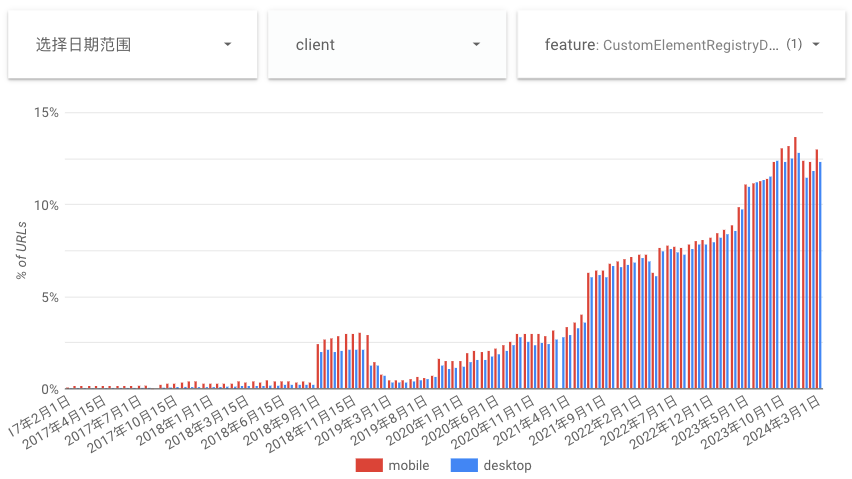The width and height of the screenshot is (852, 479).
Task: Click the 2020年6月1日 x-axis label
Action: [x=461, y=420]
